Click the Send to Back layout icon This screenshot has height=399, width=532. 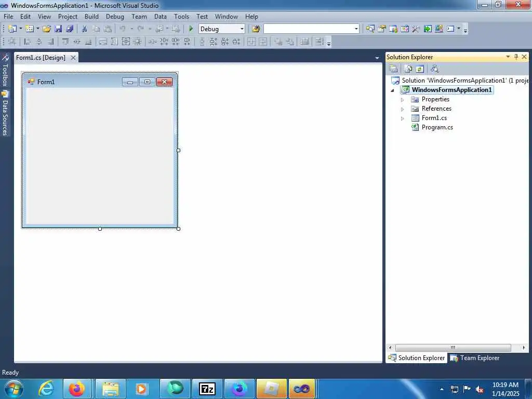point(290,42)
